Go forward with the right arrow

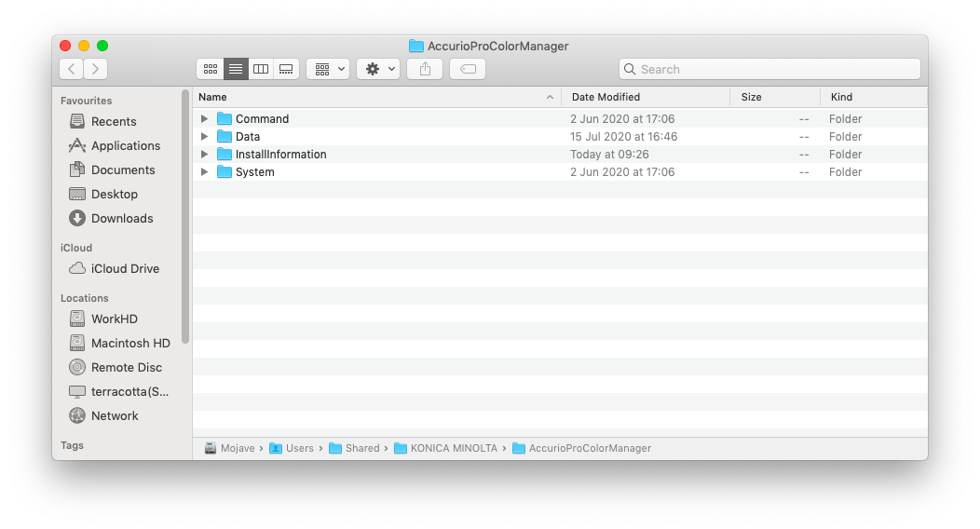(x=95, y=69)
